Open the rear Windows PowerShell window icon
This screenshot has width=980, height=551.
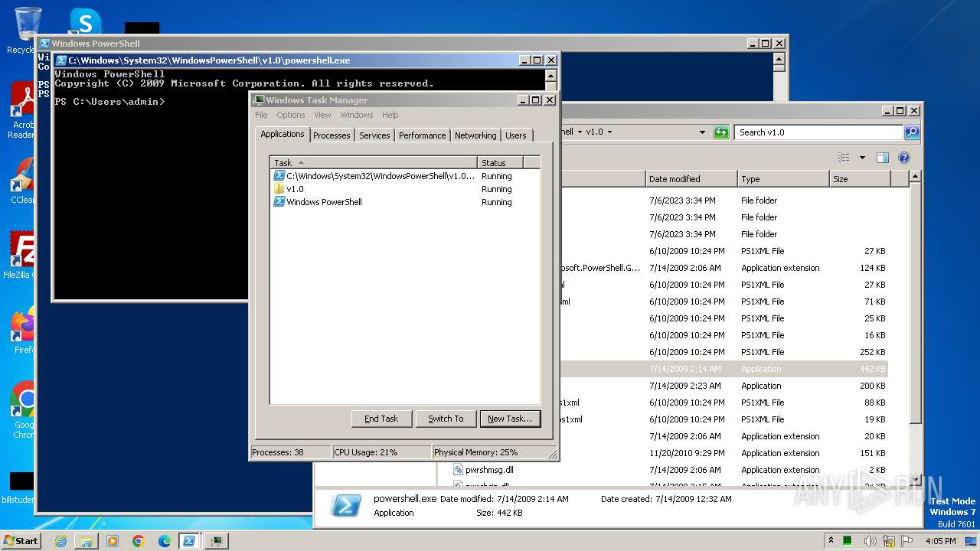click(44, 44)
